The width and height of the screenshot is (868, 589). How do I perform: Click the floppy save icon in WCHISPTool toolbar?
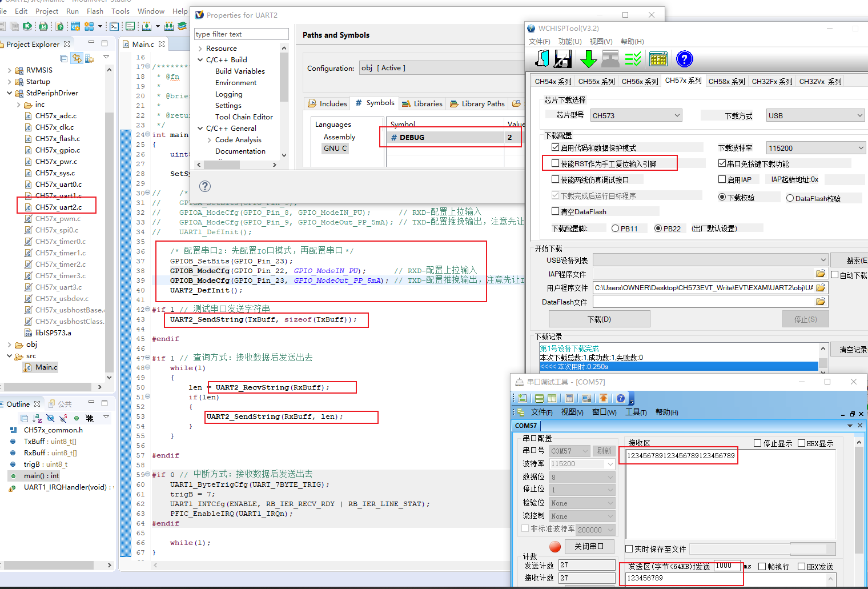[x=562, y=58]
